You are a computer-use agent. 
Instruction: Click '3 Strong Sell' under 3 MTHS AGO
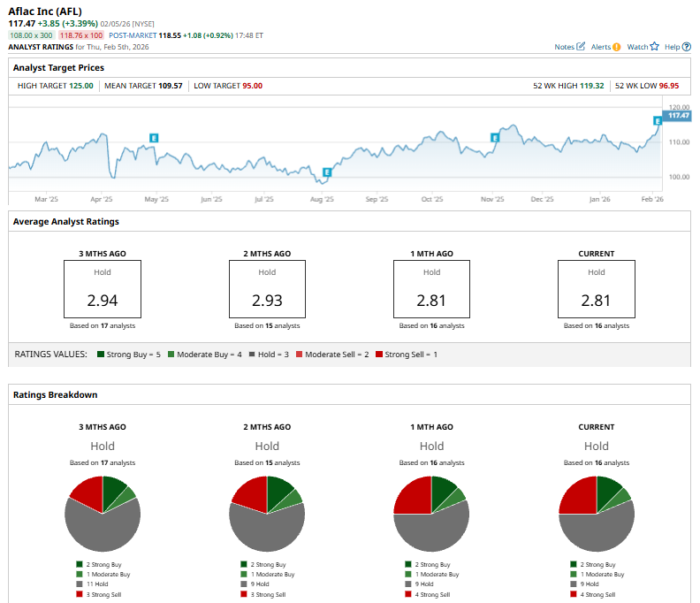tap(99, 594)
